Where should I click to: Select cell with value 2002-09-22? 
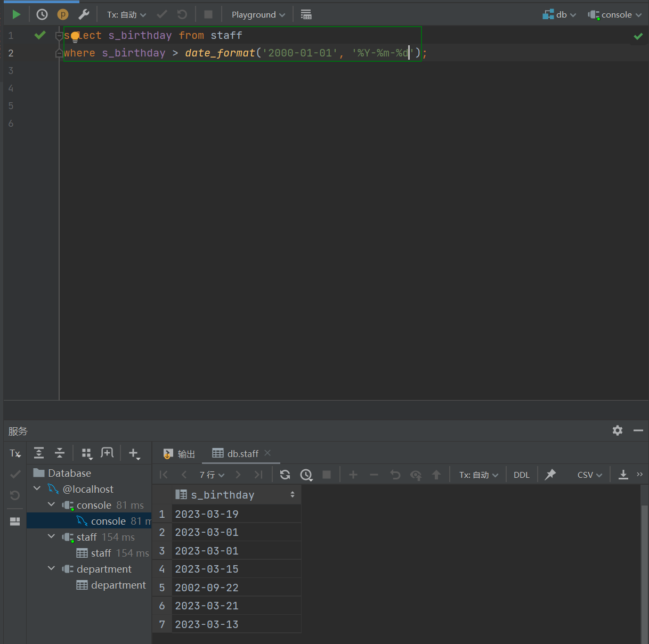tap(236, 588)
